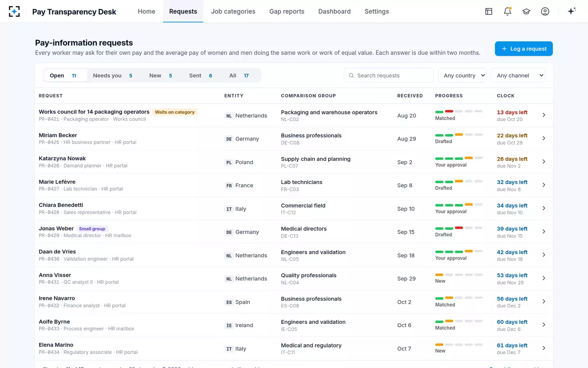Image resolution: width=588 pixels, height=368 pixels.
Task: Open Chiara Benedetti request via chevron arrow
Action: coord(544,208)
